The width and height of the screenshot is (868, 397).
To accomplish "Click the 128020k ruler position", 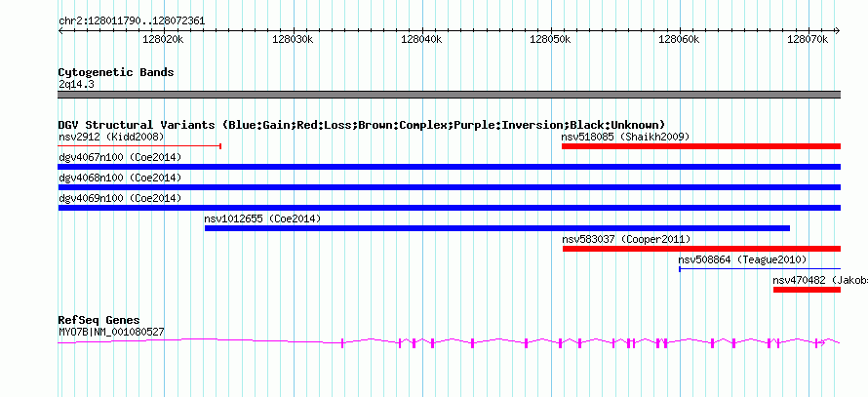I will pos(163,39).
